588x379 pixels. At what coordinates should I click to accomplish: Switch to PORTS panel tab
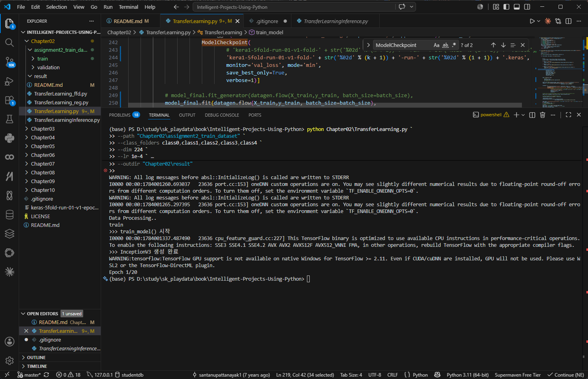click(x=255, y=115)
